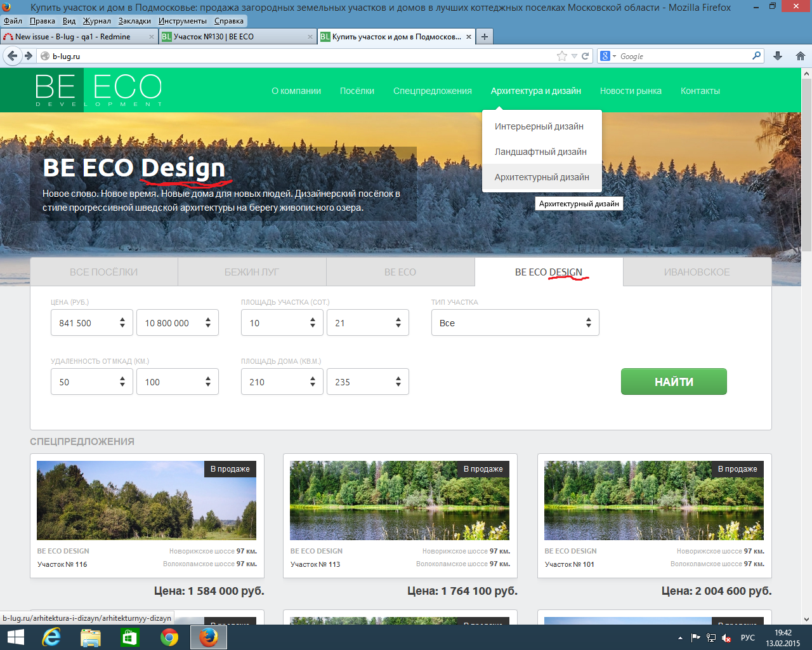Select Архитектурный дизайн from the dropdown menu
This screenshot has height=650, width=812.
click(x=542, y=177)
